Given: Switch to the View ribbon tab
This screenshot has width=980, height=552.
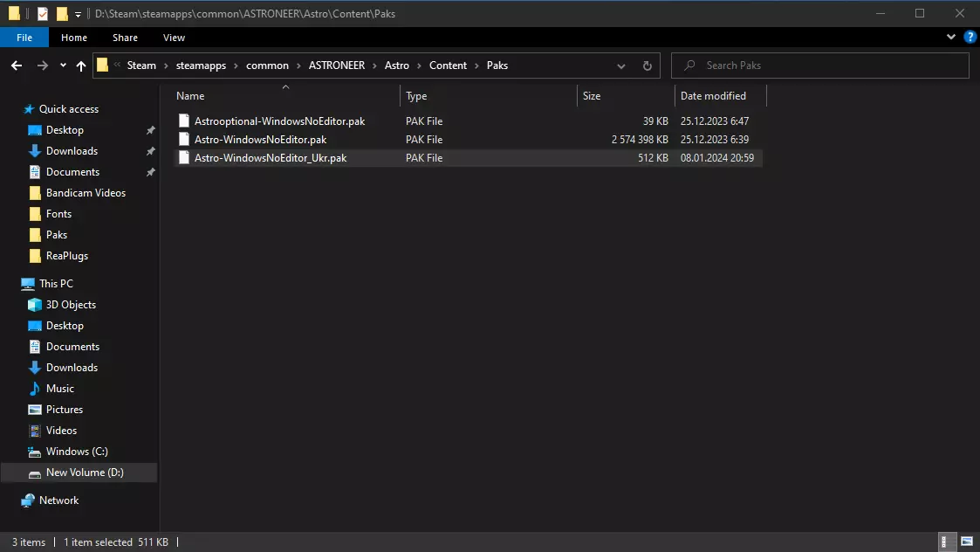Looking at the screenshot, I should 174,38.
